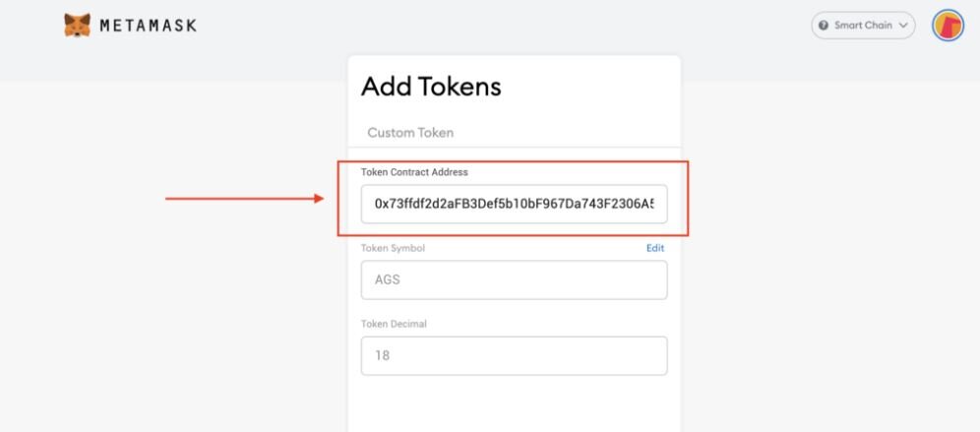Image resolution: width=980 pixels, height=432 pixels.
Task: Click the Token Contract Address label
Action: click(x=414, y=172)
